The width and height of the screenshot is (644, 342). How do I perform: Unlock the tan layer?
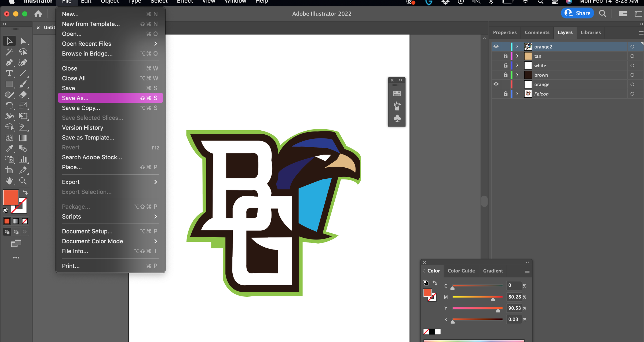click(x=506, y=56)
